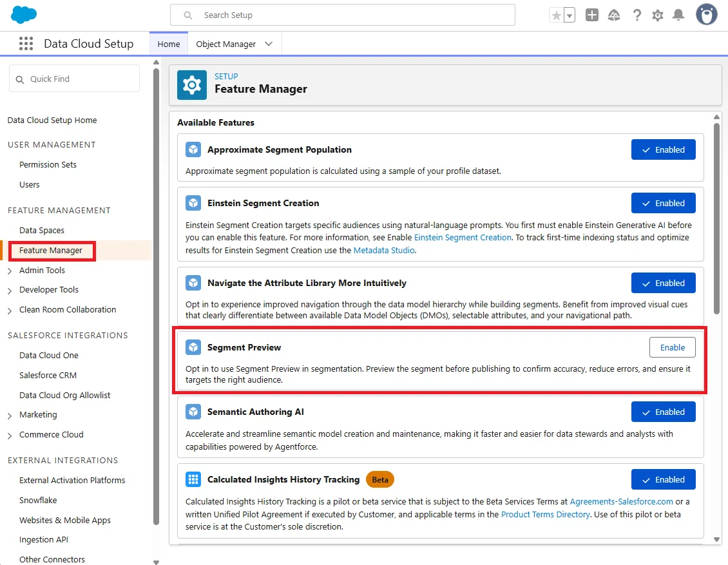
Task: Switch to the Home tab
Action: coord(169,44)
